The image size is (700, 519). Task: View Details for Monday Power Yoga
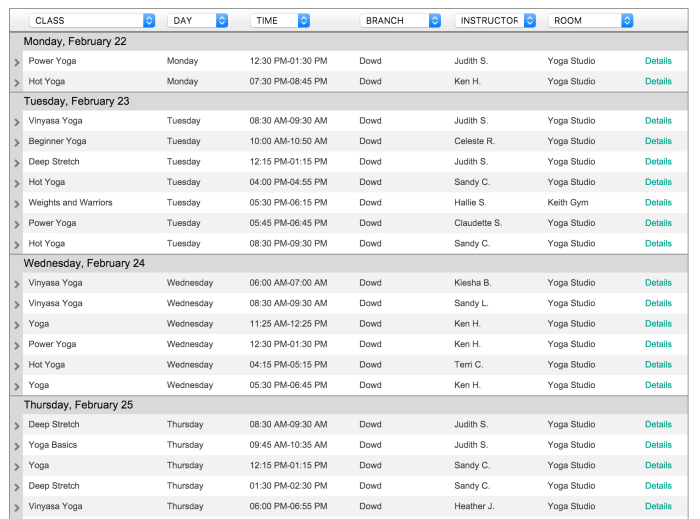pyautogui.click(x=658, y=61)
